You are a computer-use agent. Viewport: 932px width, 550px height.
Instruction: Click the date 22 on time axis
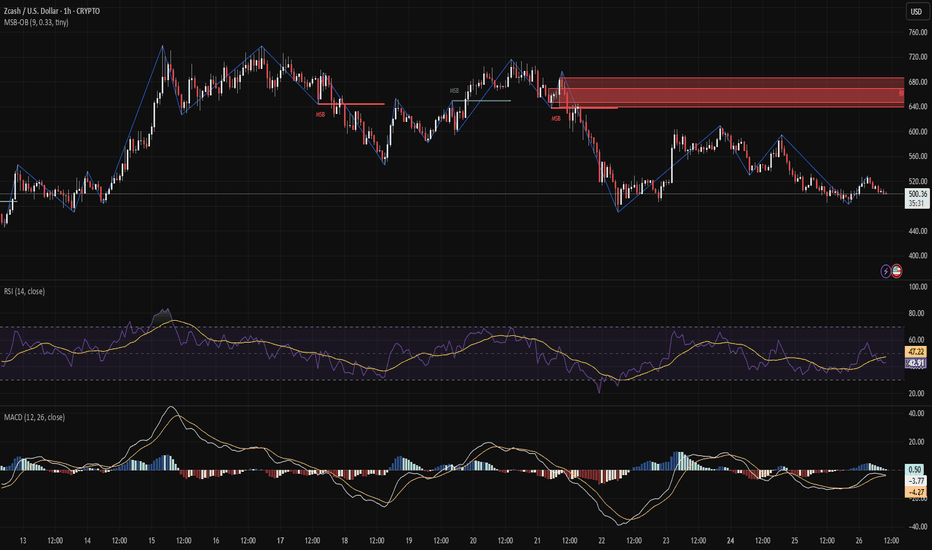coord(603,541)
